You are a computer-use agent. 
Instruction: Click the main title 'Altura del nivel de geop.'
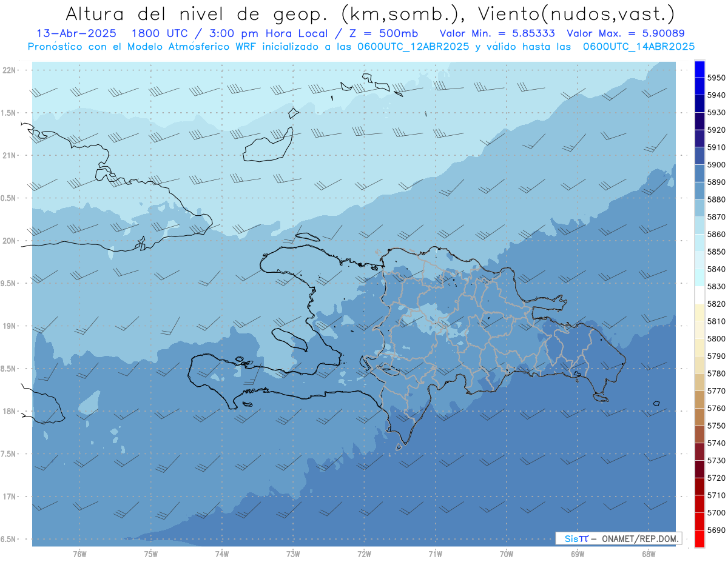pyautogui.click(x=197, y=13)
